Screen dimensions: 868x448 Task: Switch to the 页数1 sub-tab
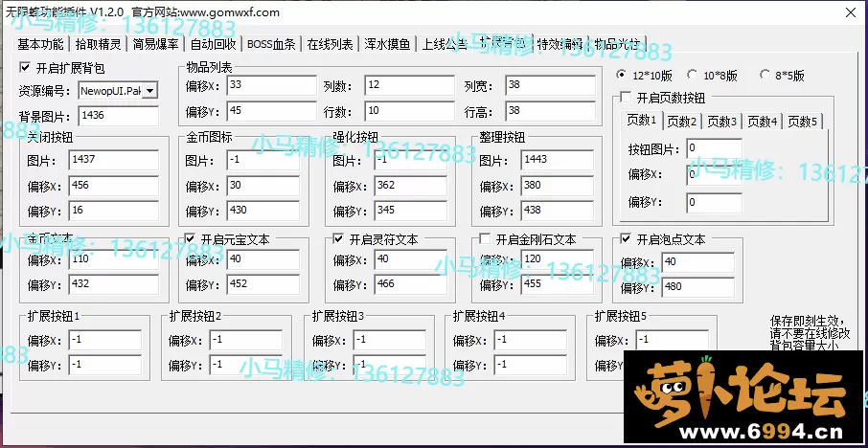(x=641, y=121)
